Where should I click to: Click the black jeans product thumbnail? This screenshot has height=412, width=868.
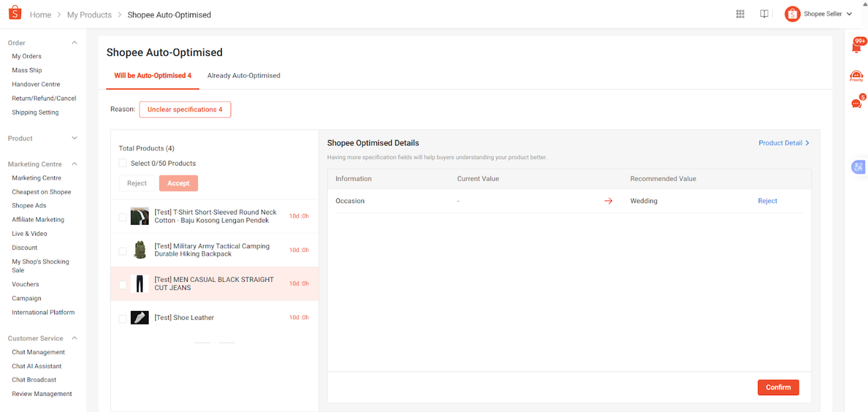click(x=139, y=283)
